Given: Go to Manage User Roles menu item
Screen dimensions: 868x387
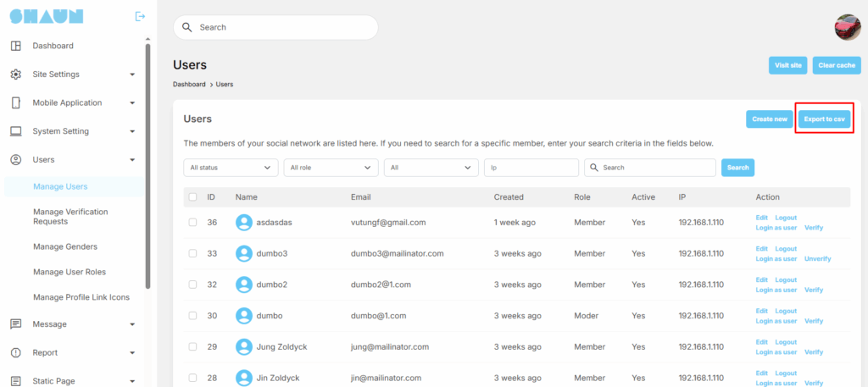Looking at the screenshot, I should point(69,272).
